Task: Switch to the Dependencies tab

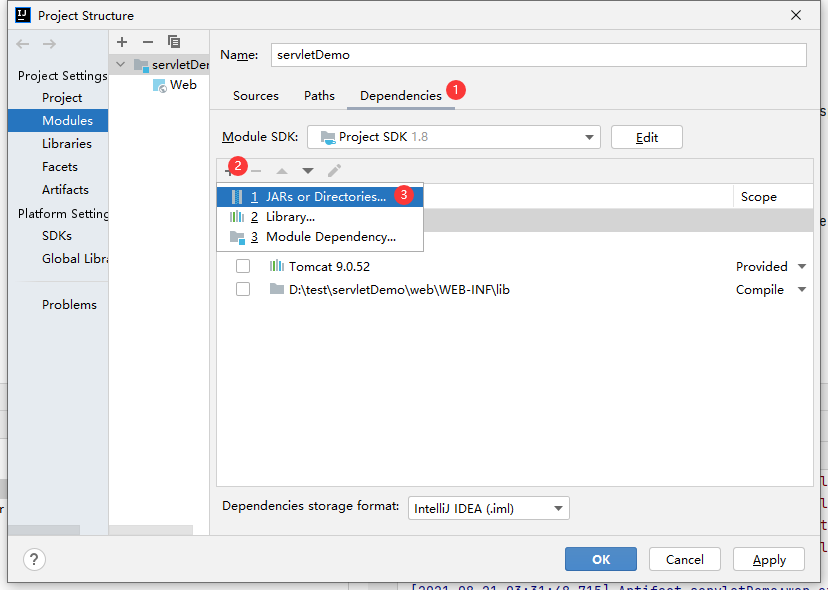Action: [401, 96]
